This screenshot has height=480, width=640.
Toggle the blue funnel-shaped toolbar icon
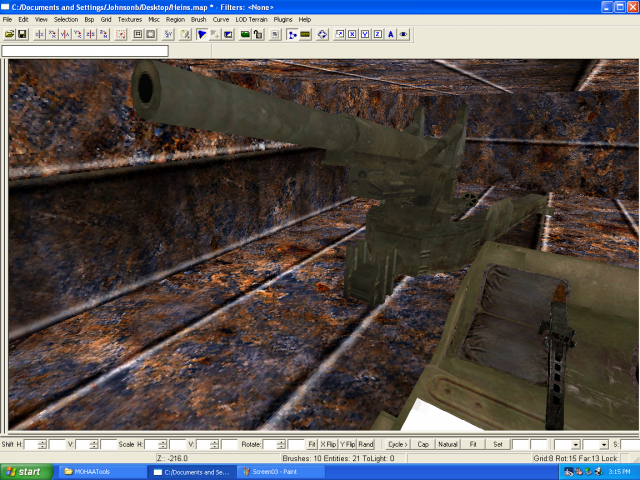202,34
